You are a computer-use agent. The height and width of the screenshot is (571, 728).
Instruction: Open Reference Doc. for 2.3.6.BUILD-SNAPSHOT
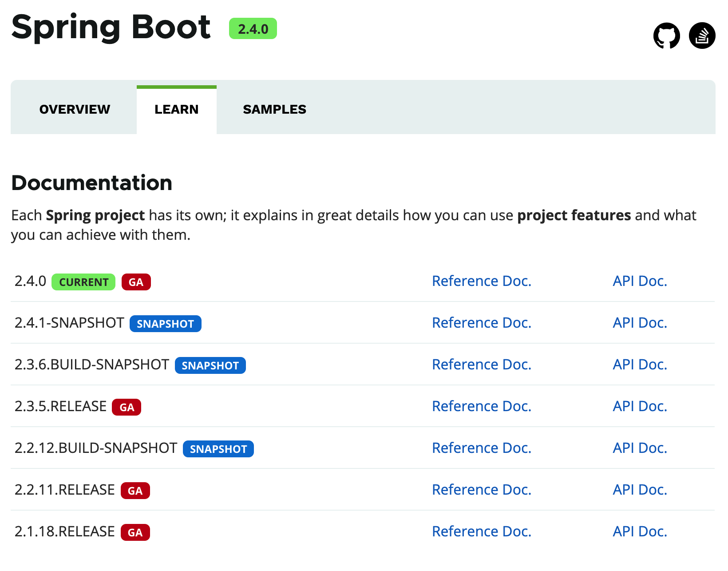[x=481, y=365]
